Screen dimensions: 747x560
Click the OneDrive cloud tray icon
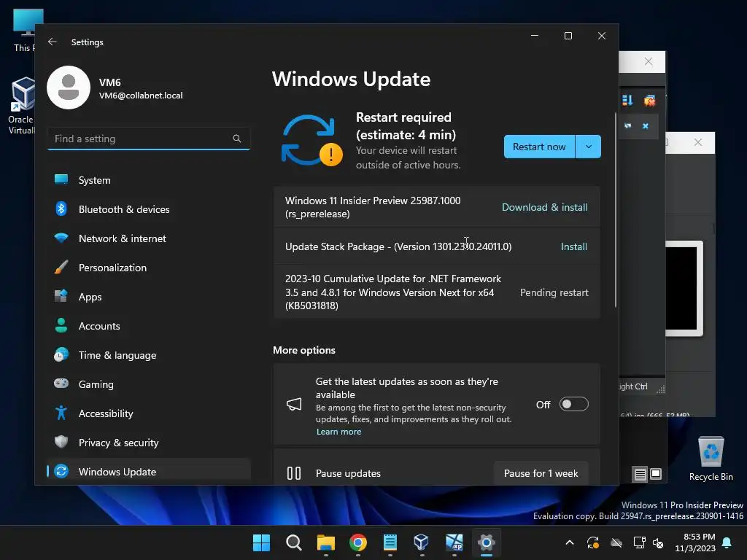coord(616,542)
